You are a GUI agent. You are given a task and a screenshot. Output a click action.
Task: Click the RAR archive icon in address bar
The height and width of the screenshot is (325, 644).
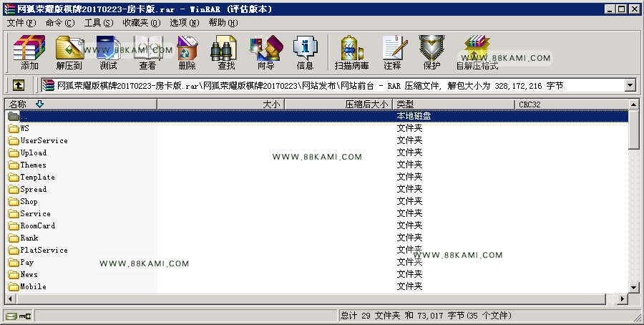pyautogui.click(x=49, y=85)
